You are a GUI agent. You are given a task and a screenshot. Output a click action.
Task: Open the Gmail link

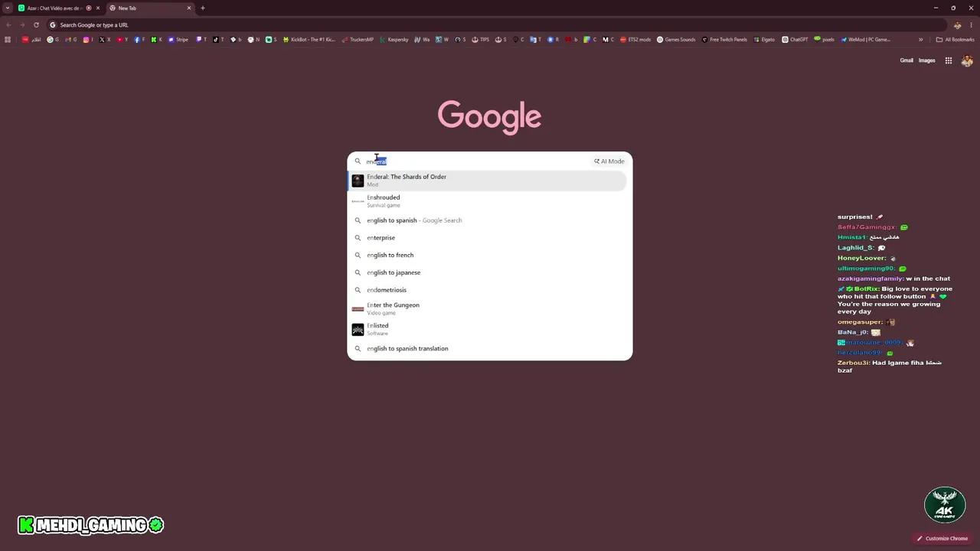(906, 60)
